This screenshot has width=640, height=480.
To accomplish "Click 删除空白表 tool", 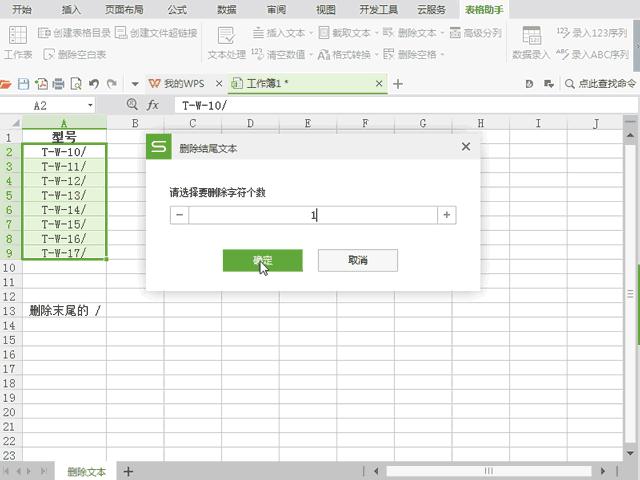I will pyautogui.click(x=75, y=54).
